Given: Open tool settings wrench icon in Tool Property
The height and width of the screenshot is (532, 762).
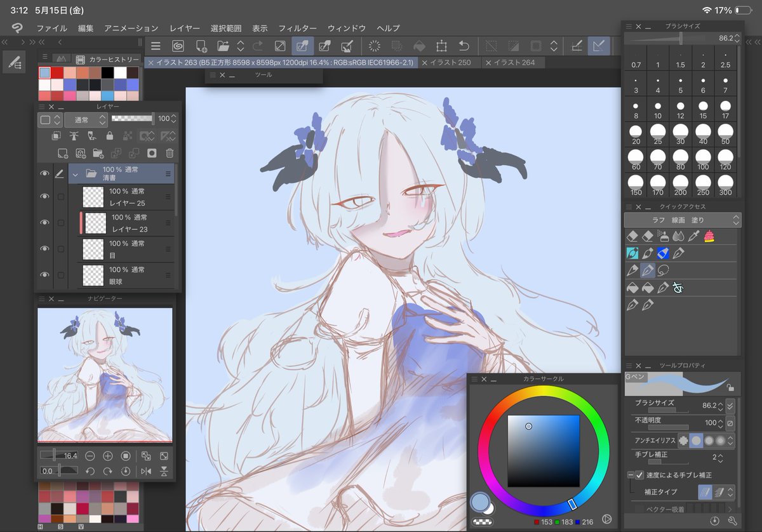Looking at the screenshot, I should coord(732,521).
